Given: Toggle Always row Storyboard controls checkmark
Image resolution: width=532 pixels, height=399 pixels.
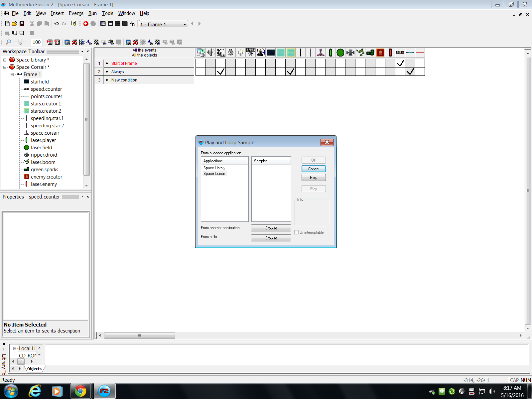Looking at the screenshot, I should (x=221, y=71).
